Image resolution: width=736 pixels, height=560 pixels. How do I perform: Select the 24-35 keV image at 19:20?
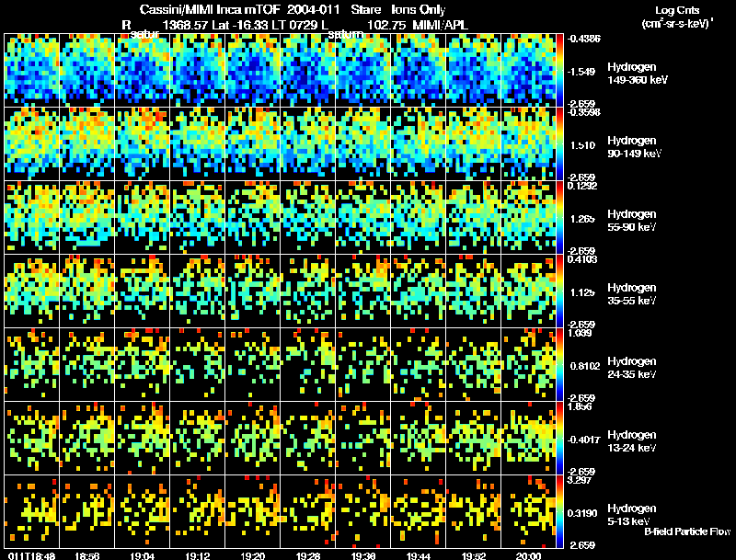coord(252,364)
